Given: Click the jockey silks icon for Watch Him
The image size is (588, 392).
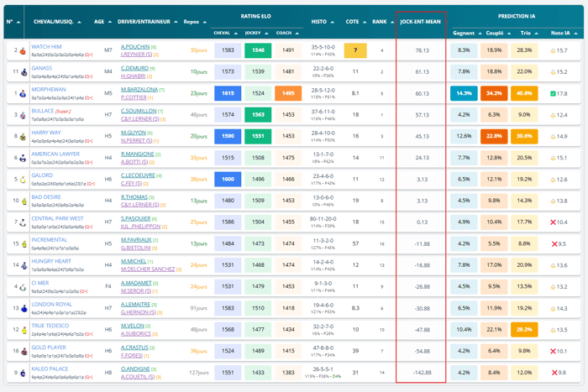Looking at the screenshot, I should click(x=22, y=50).
